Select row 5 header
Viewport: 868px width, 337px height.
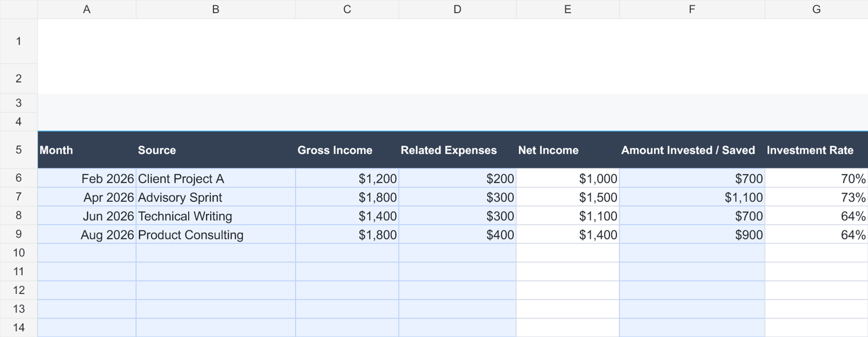tap(19, 150)
